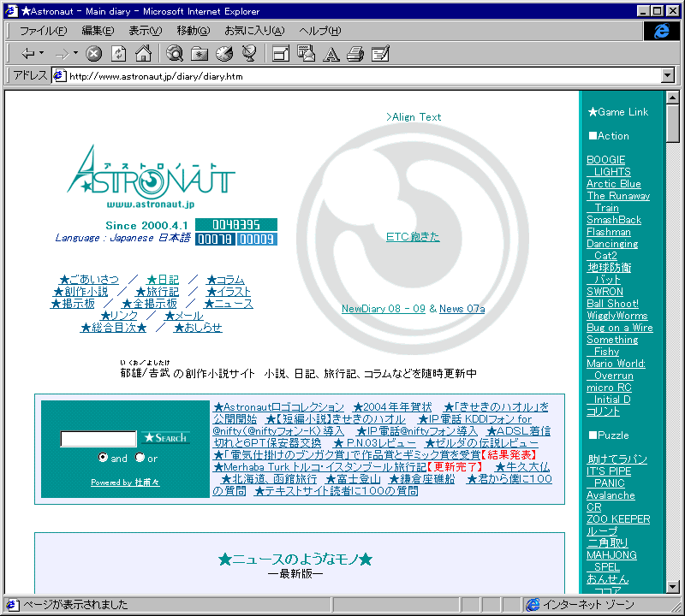Click the Forward arrow toolbar icon
Screen dimensions: 685x616
click(62, 54)
